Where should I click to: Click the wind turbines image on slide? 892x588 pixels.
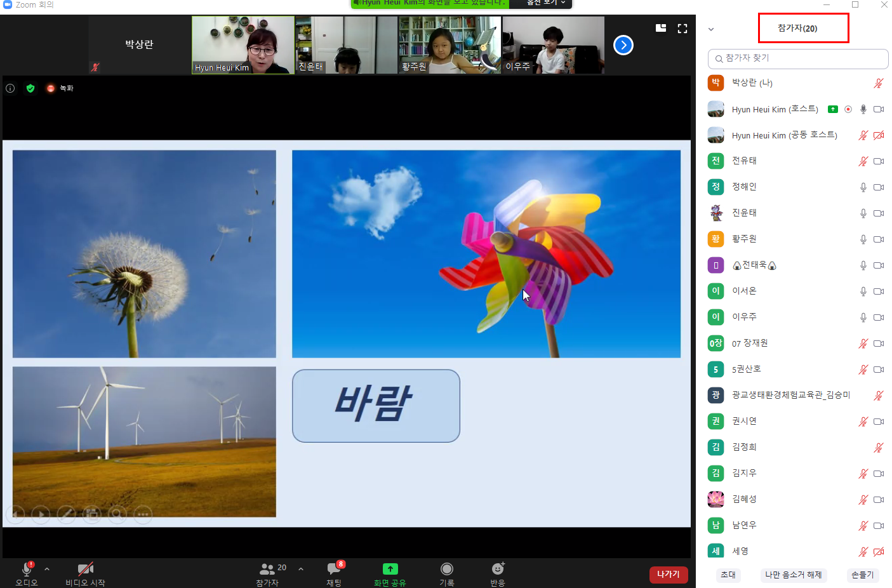pyautogui.click(x=144, y=442)
